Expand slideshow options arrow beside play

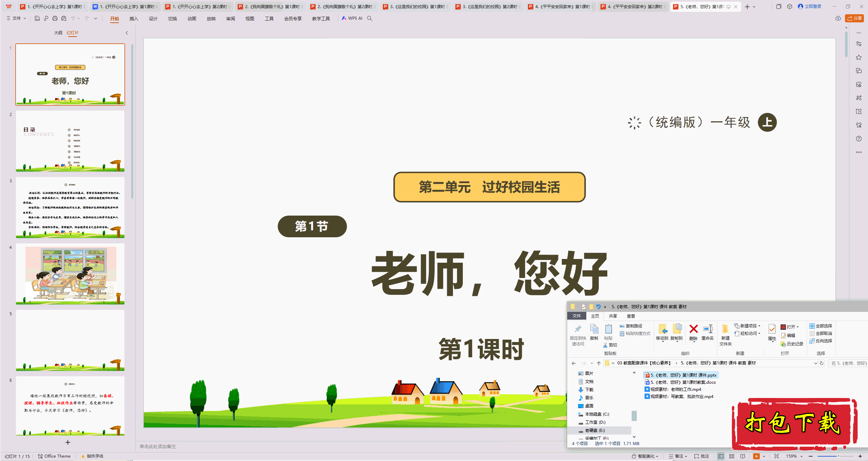(764, 457)
